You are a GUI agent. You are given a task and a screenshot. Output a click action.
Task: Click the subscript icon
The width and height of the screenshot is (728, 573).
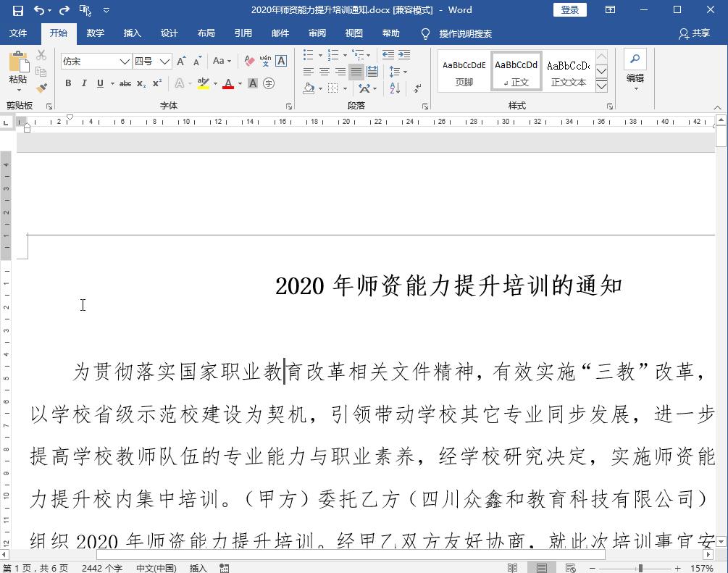pyautogui.click(x=141, y=83)
